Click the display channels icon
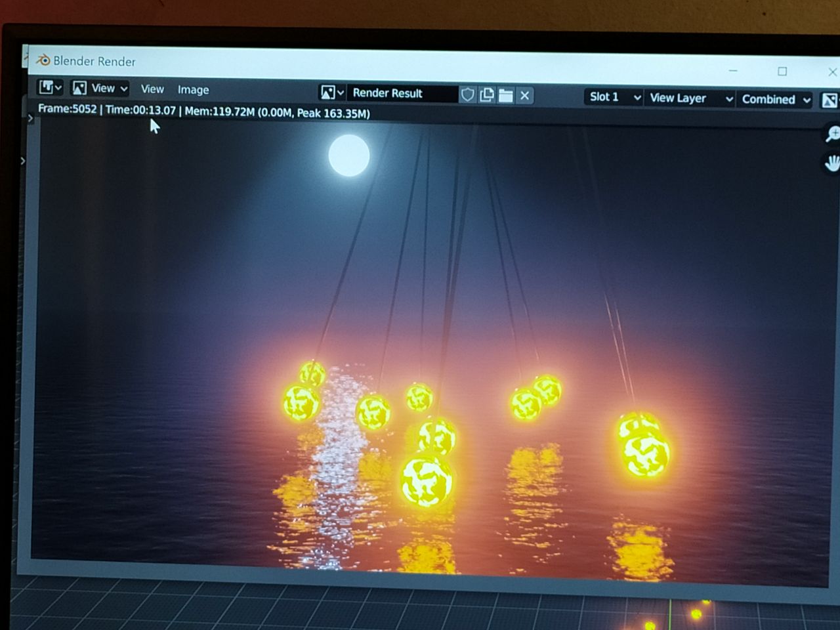840x630 pixels. click(x=829, y=100)
